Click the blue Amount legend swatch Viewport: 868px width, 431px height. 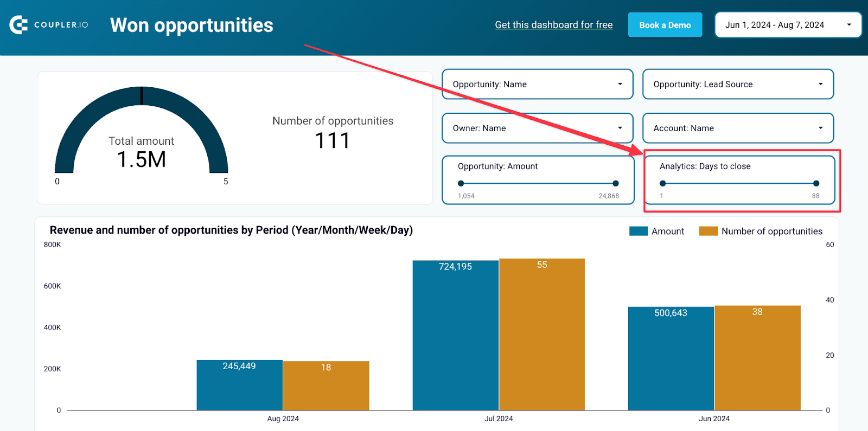pyautogui.click(x=639, y=231)
